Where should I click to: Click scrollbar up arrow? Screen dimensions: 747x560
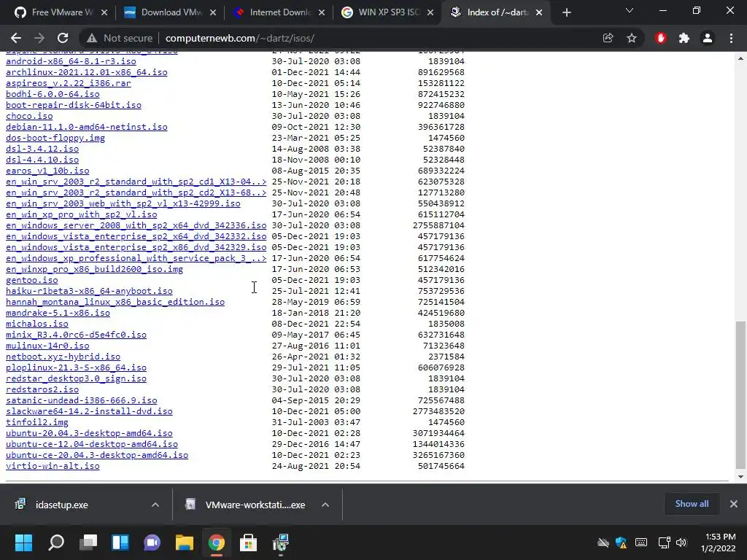coord(740,58)
